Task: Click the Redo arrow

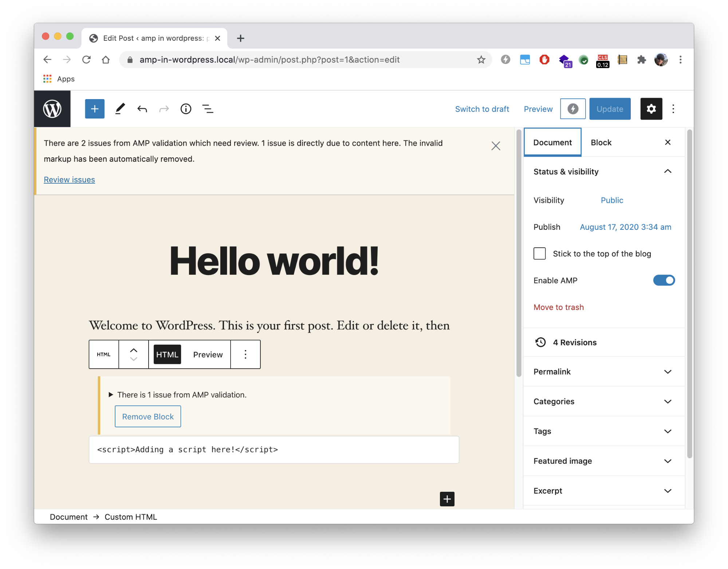Action: point(164,109)
